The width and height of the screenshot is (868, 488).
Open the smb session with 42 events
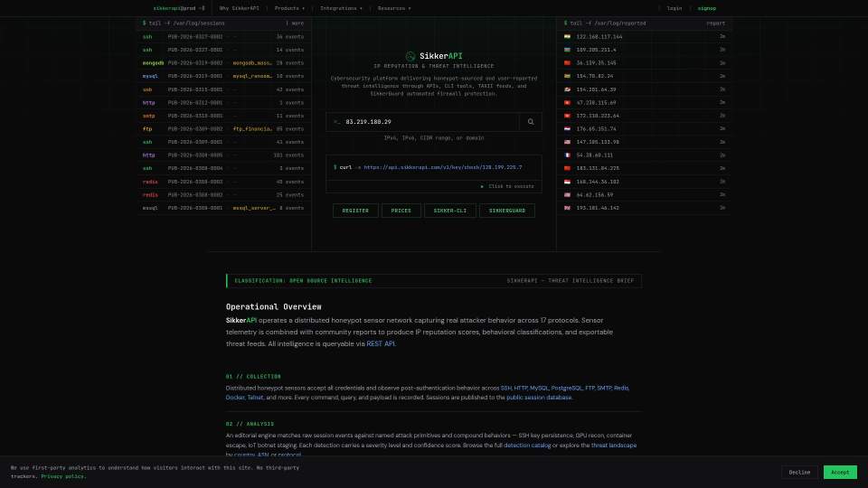pyautogui.click(x=223, y=89)
